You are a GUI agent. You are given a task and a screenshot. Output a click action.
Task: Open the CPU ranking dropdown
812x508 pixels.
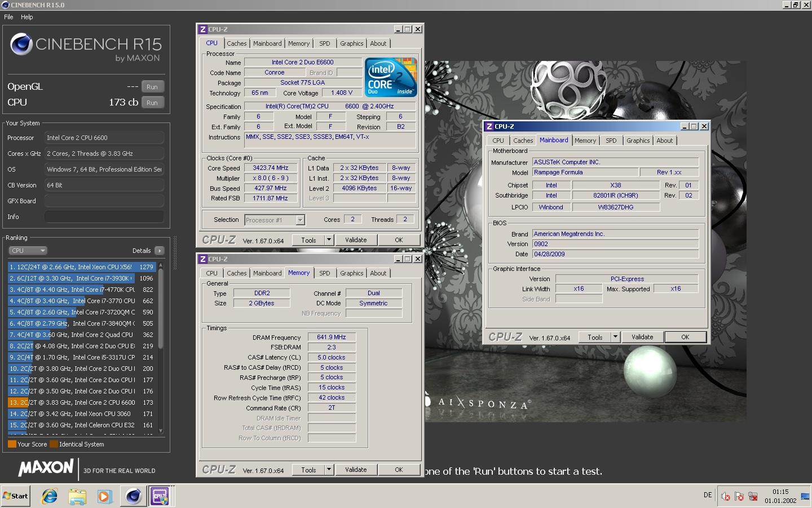(28, 251)
